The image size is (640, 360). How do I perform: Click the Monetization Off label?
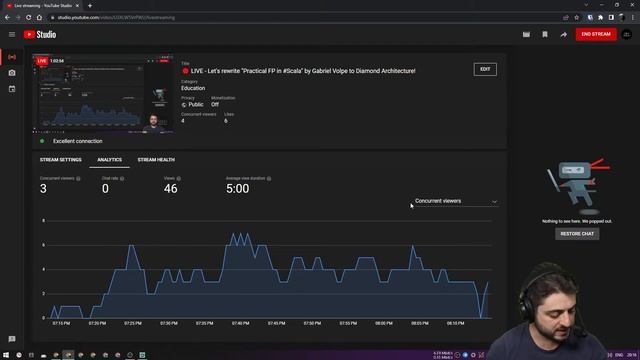point(215,104)
